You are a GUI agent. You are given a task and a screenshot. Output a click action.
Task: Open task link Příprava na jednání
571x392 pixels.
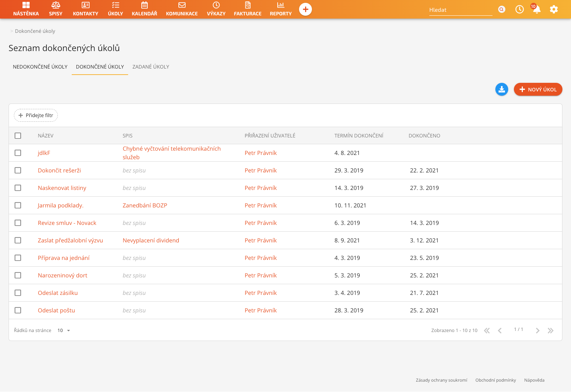tap(64, 258)
